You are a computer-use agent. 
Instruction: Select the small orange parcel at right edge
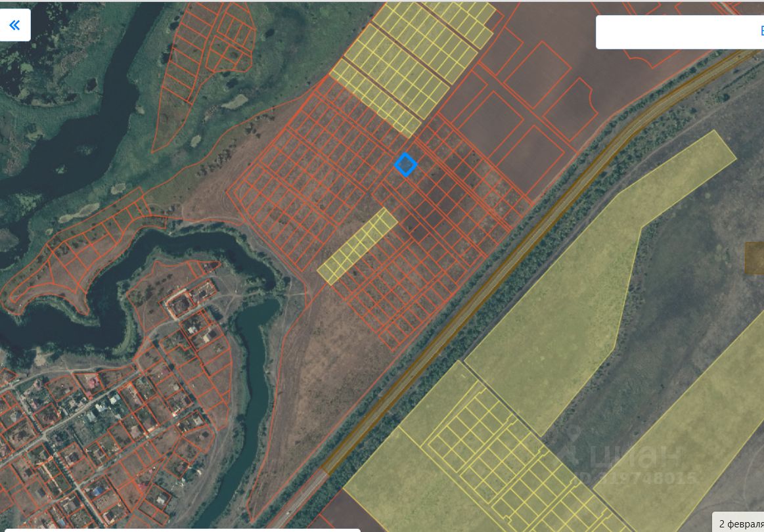pos(754,258)
